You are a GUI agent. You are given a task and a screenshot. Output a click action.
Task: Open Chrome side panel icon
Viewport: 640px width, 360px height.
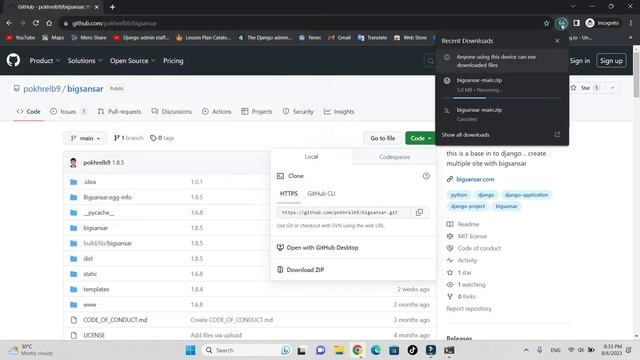point(576,23)
